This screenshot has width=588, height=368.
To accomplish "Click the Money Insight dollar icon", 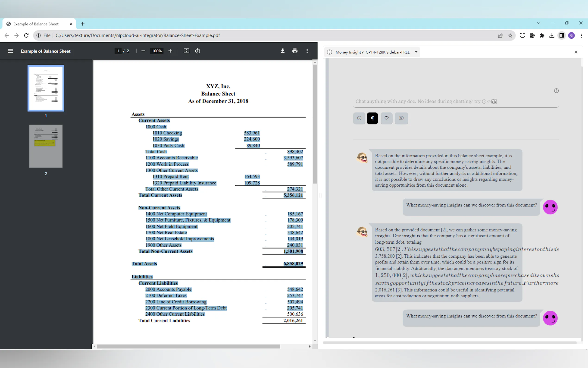I will pos(329,52).
